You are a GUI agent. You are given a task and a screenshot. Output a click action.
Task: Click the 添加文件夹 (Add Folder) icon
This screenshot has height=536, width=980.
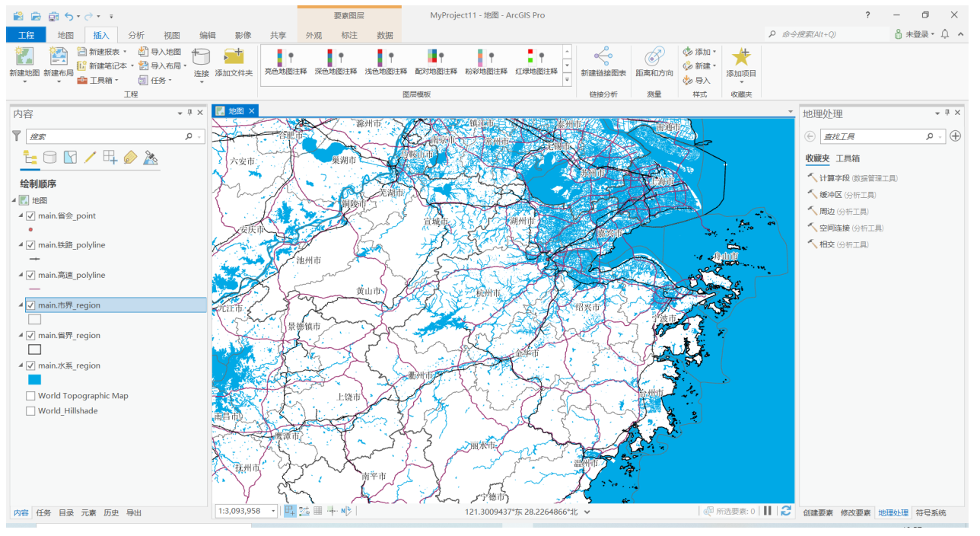coord(234,56)
